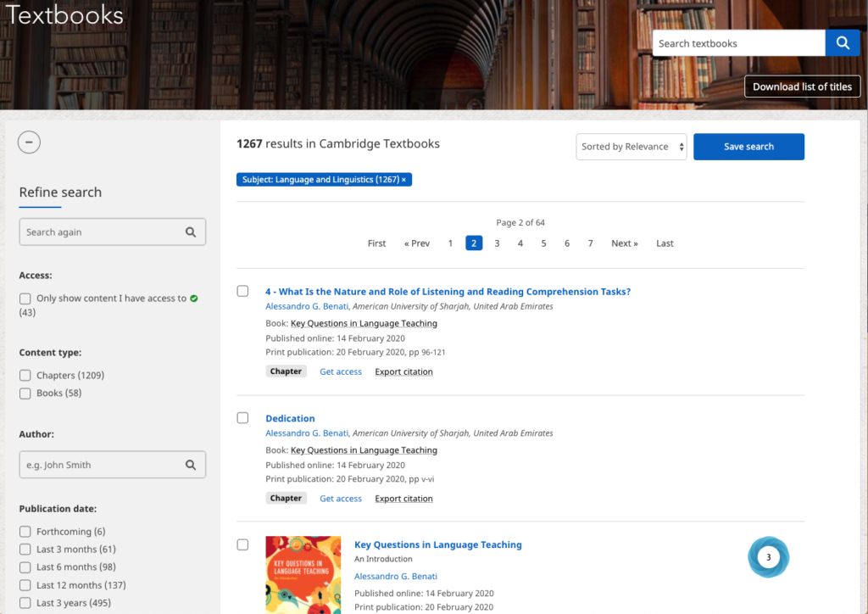The height and width of the screenshot is (614, 868).
Task: Remove the Language and Linguistics subject filter
Action: 403,180
